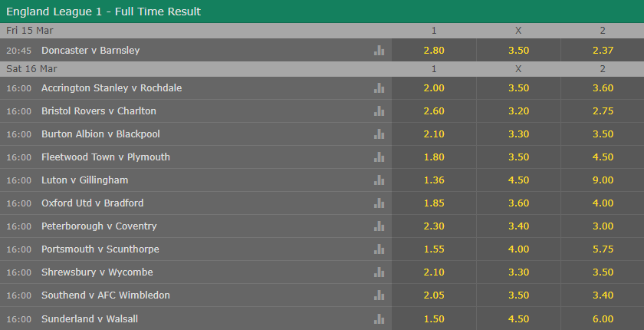
Task: Click stats icon for Southend v AFC Wimbledon
Action: point(379,295)
